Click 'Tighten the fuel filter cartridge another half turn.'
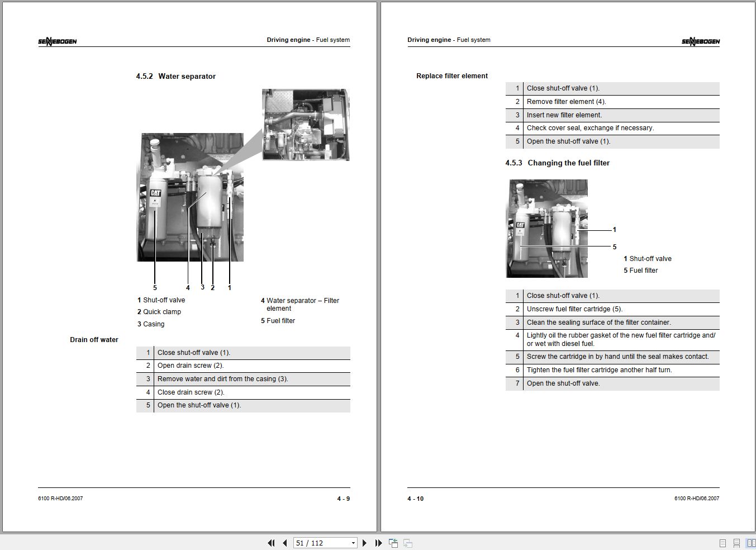Viewport: 756px width, 550px height. [x=600, y=370]
